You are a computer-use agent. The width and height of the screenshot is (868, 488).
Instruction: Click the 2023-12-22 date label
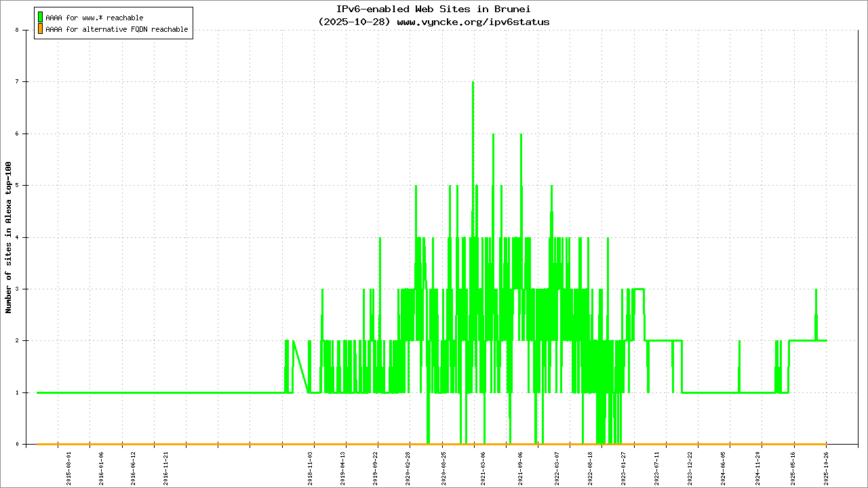click(x=690, y=468)
